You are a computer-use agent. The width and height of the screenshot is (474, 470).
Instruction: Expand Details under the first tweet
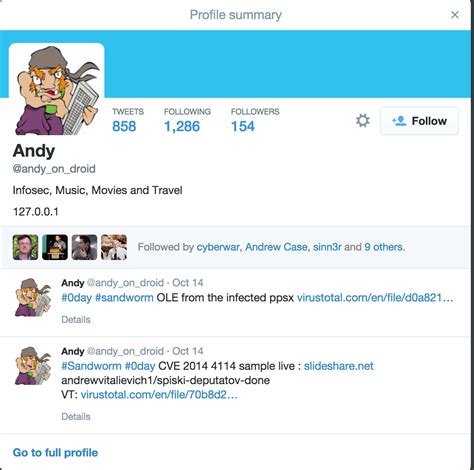coord(76,319)
